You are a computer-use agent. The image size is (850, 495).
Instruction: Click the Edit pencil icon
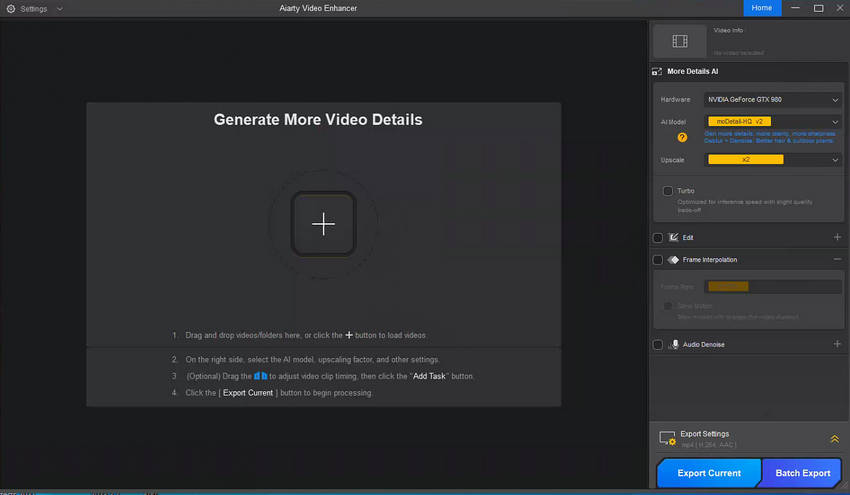tap(673, 237)
